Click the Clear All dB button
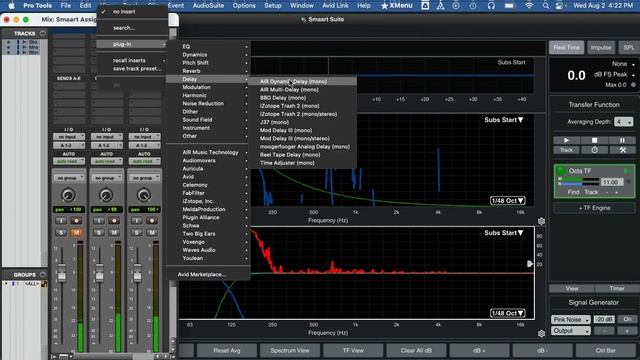640x360 pixels. [416, 350]
